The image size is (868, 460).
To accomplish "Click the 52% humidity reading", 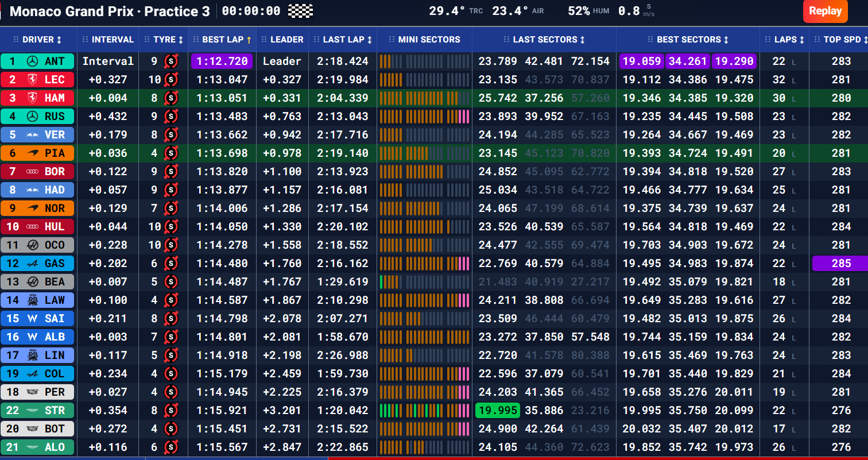I will (x=578, y=11).
